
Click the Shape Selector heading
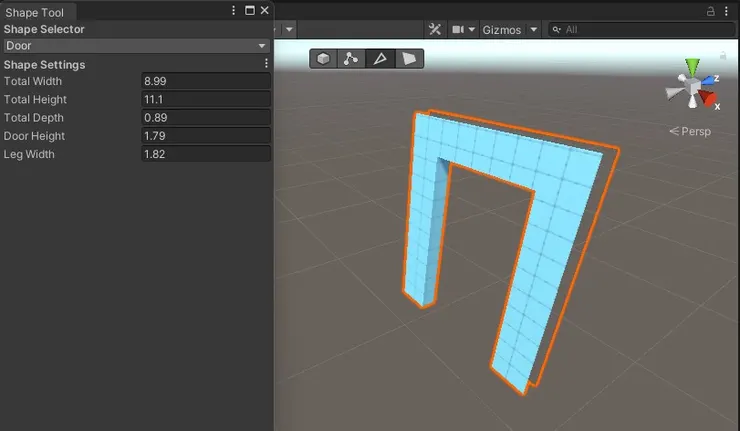[x=44, y=29]
